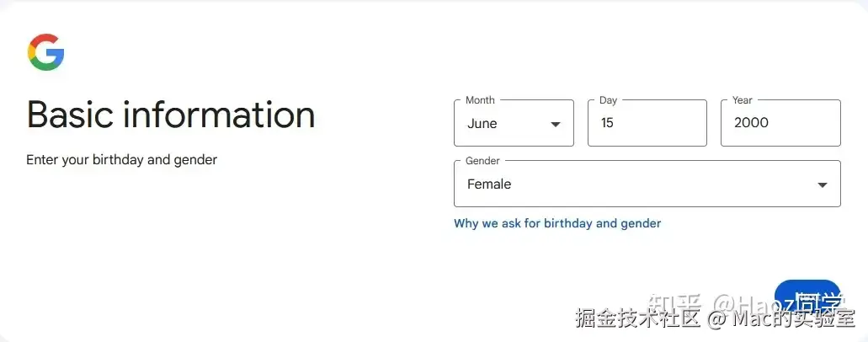Viewport: 868px width, 342px height.
Task: Click the "15" value in Day
Action: click(607, 123)
